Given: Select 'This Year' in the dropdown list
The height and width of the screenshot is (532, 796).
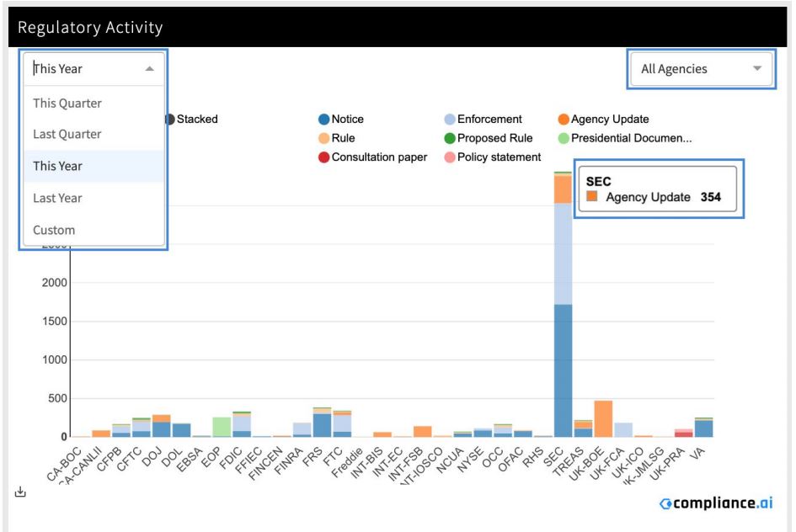Looking at the screenshot, I should tap(93, 166).
